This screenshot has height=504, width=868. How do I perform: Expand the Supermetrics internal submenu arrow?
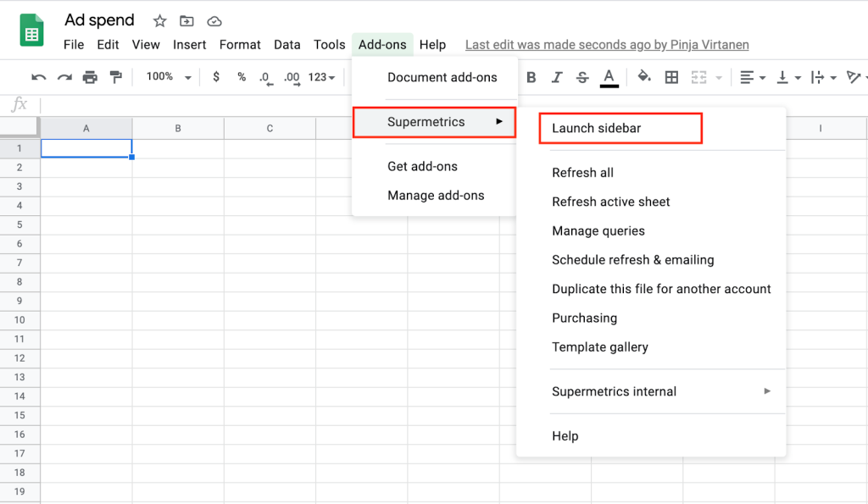(x=767, y=391)
